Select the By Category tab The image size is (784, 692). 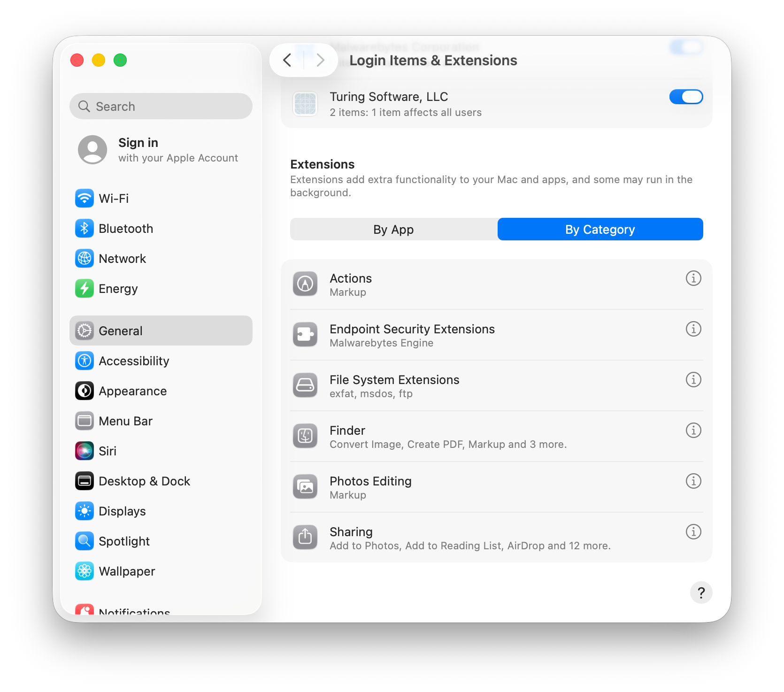(x=600, y=230)
